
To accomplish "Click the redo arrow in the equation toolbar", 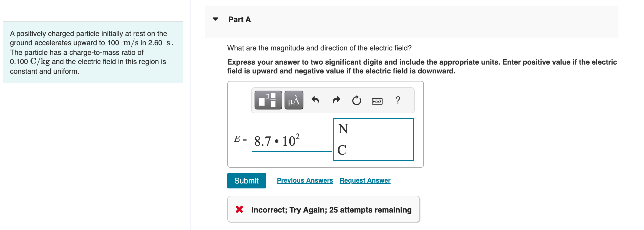I will point(336,100).
